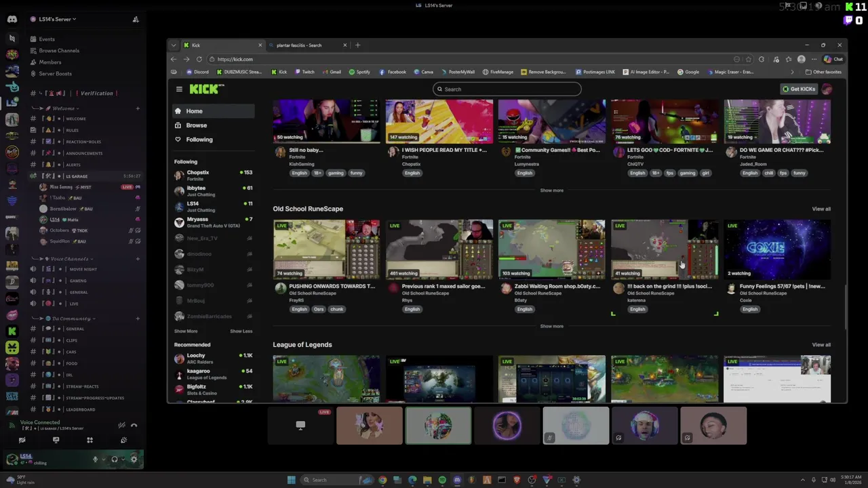The height and width of the screenshot is (488, 868).
Task: Open a new browser tab
Action: click(358, 45)
